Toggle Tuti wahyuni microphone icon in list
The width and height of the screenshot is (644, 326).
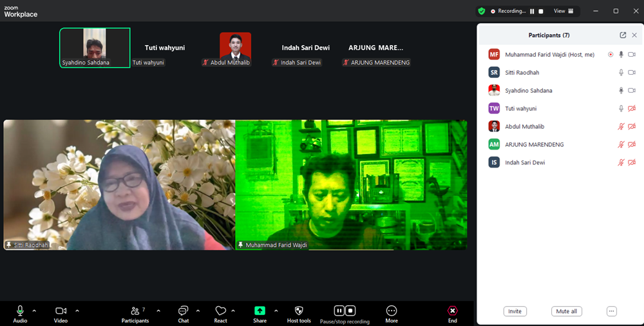[621, 108]
